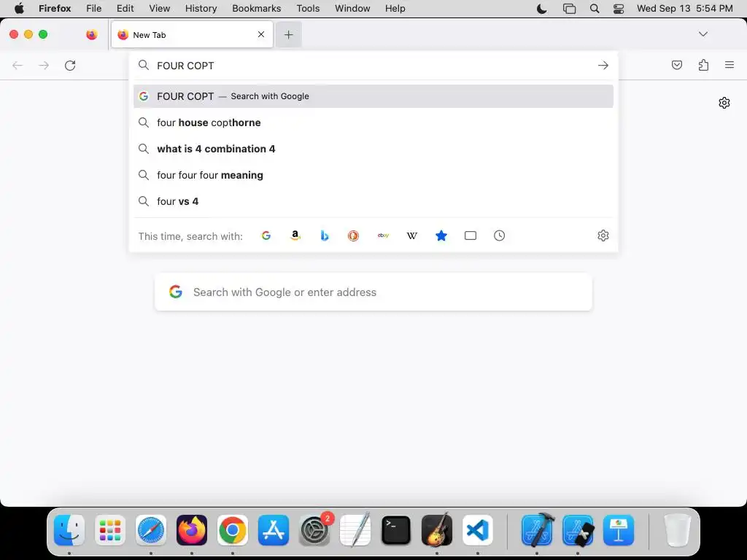
Task: Open Launchpad from the Dock
Action: pyautogui.click(x=110, y=530)
